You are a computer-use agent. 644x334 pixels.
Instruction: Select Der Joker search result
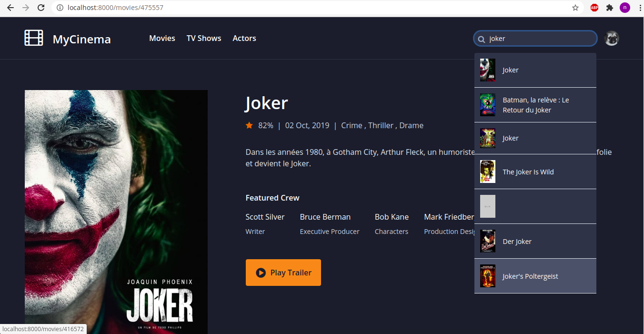(x=535, y=242)
